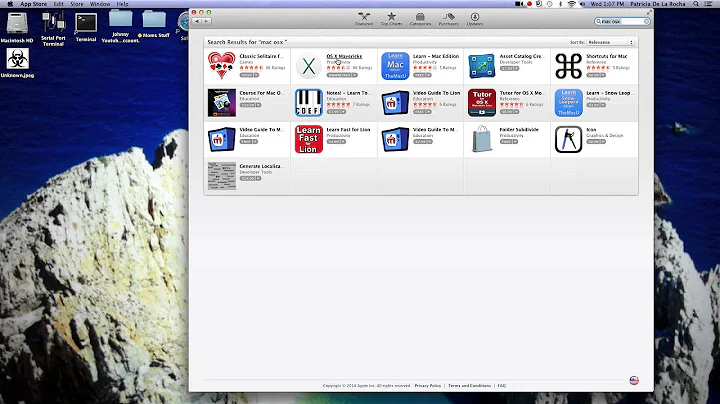Screen dimensions: 720x404
Task: Open the Store menu
Action: (77, 4)
